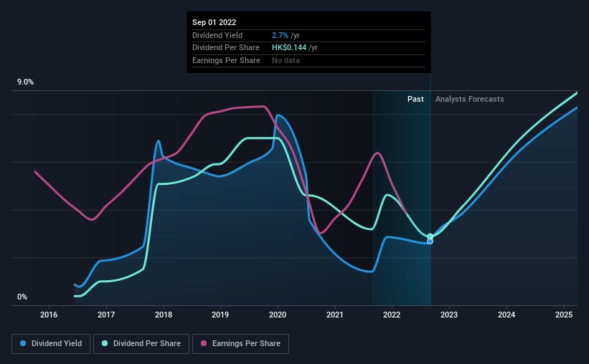This screenshot has width=589, height=364.
Task: Toggle the Dividend Per Share legend button
Action: pos(141,344)
